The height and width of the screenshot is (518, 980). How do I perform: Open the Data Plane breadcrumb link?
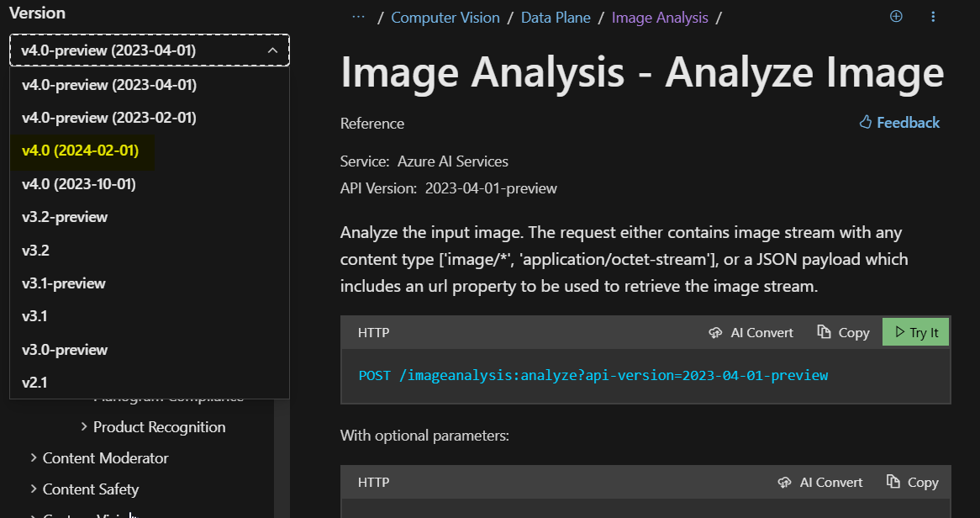pyautogui.click(x=556, y=17)
